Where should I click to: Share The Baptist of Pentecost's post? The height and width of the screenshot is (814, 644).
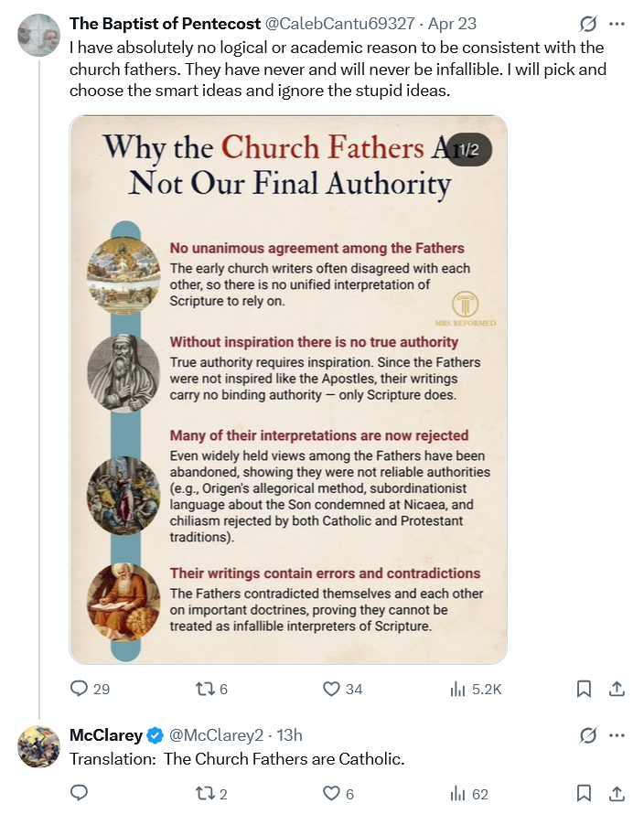pyautogui.click(x=617, y=689)
